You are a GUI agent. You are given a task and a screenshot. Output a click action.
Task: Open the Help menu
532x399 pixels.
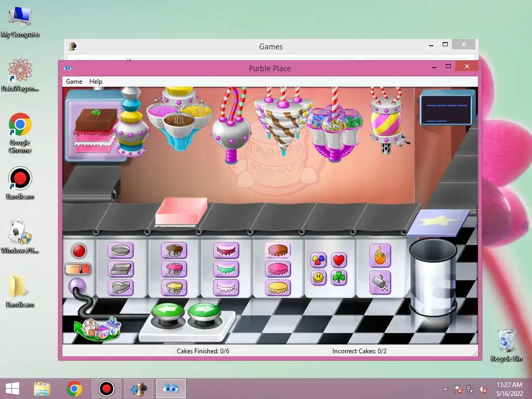[96, 82]
